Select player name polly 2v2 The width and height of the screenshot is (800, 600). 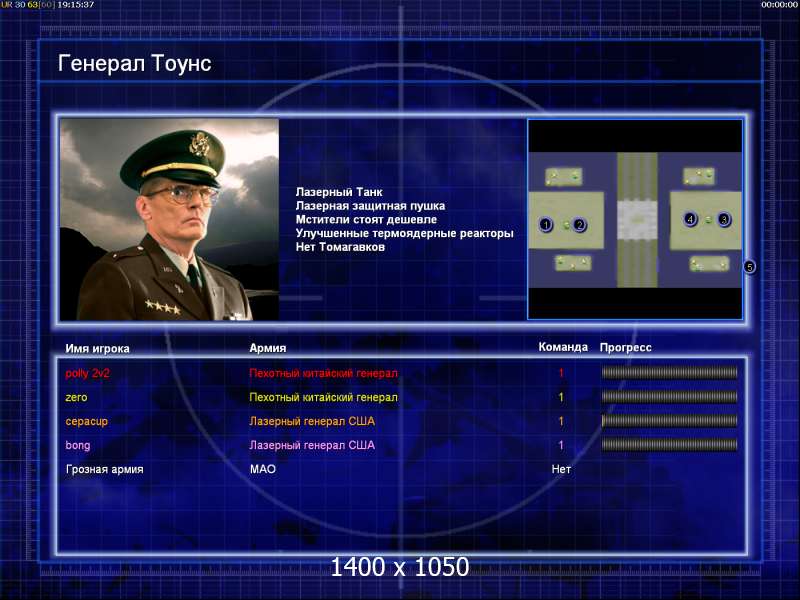coord(87,373)
